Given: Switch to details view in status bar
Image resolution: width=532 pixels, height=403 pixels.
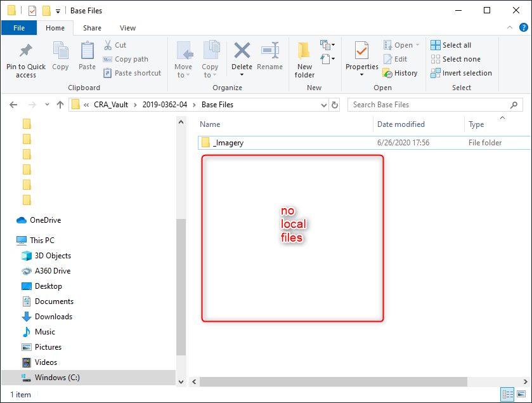Looking at the screenshot, I should 507,394.
